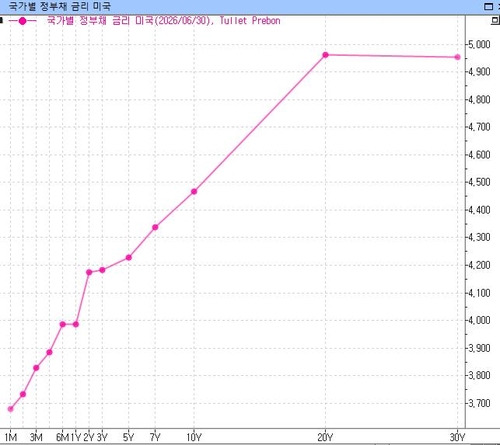Select the 30Y data point marker
500x445 pixels.
click(458, 57)
